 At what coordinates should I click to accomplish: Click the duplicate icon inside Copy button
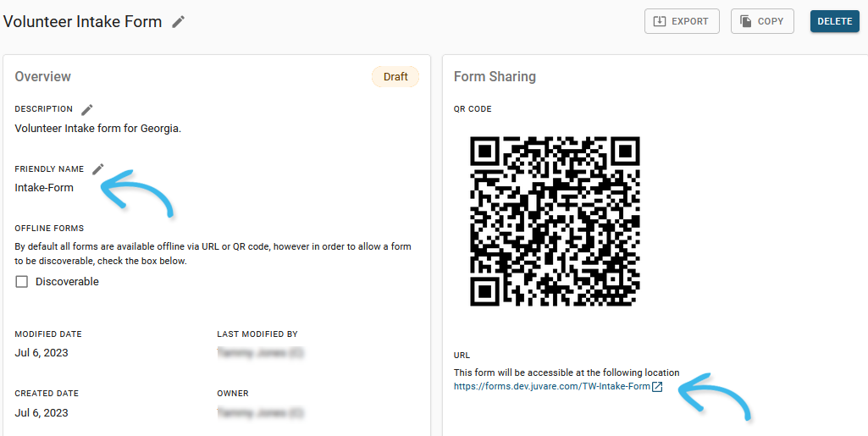pyautogui.click(x=745, y=21)
